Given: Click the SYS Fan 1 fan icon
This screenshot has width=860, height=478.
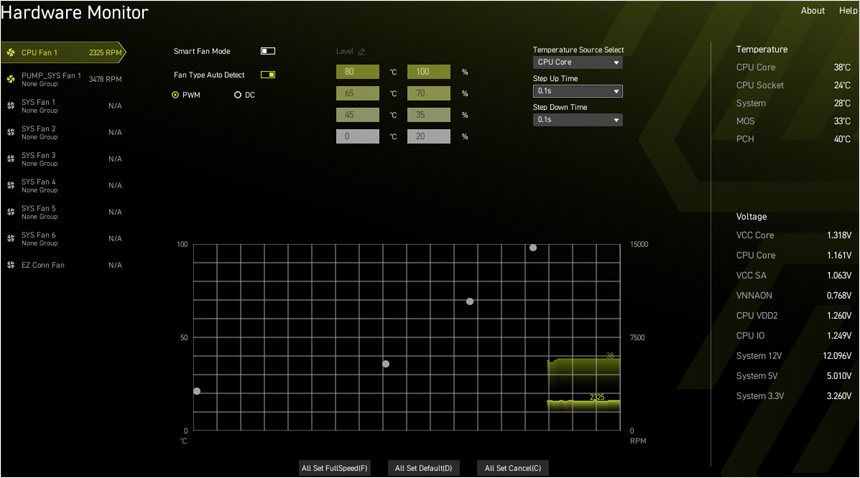Looking at the screenshot, I should coord(11,105).
